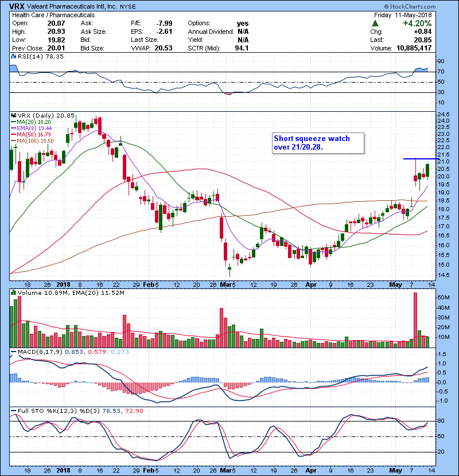
Task: Select the Open value 20.07
Action: (x=56, y=24)
